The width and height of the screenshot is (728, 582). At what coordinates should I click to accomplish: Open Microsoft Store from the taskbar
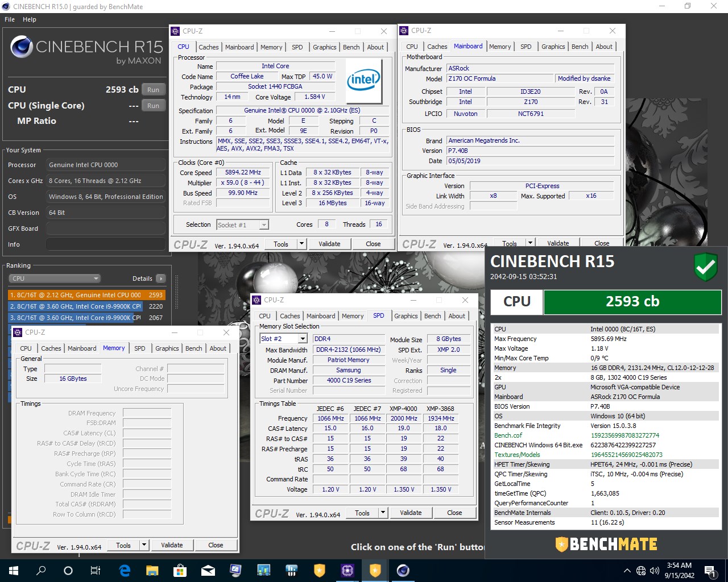click(x=180, y=570)
